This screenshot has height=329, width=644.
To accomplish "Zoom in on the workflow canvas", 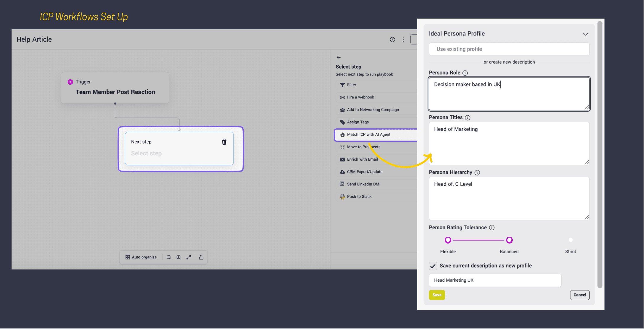I will (x=179, y=257).
